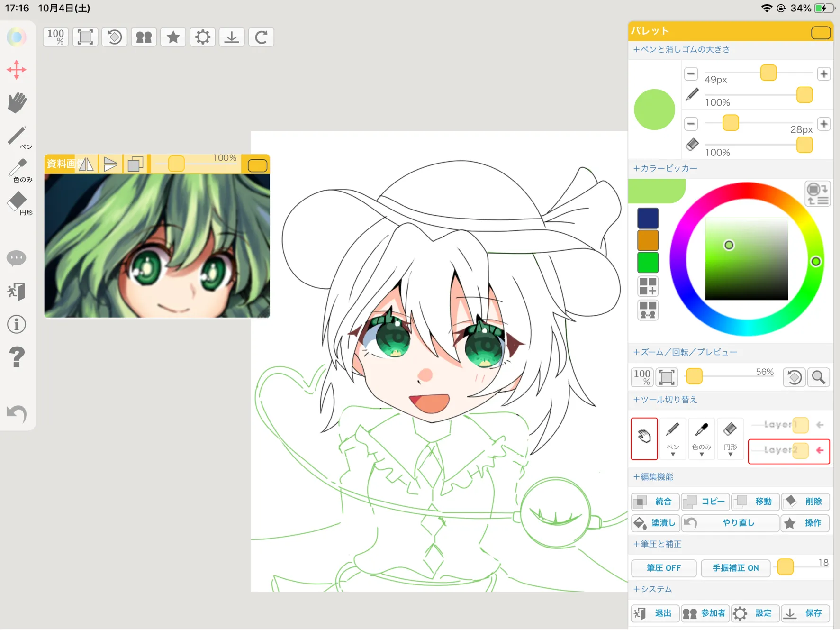Screen dimensions: 840x630
Task: Click the download icon in top toolbar
Action: pos(232,37)
